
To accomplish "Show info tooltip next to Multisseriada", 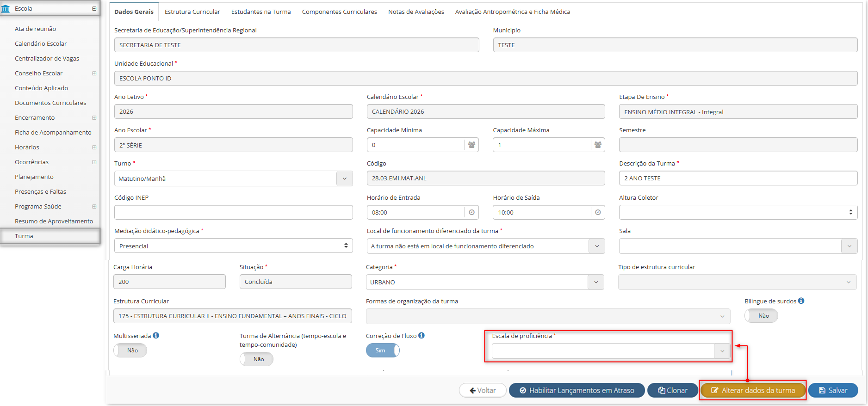I will click(x=156, y=335).
